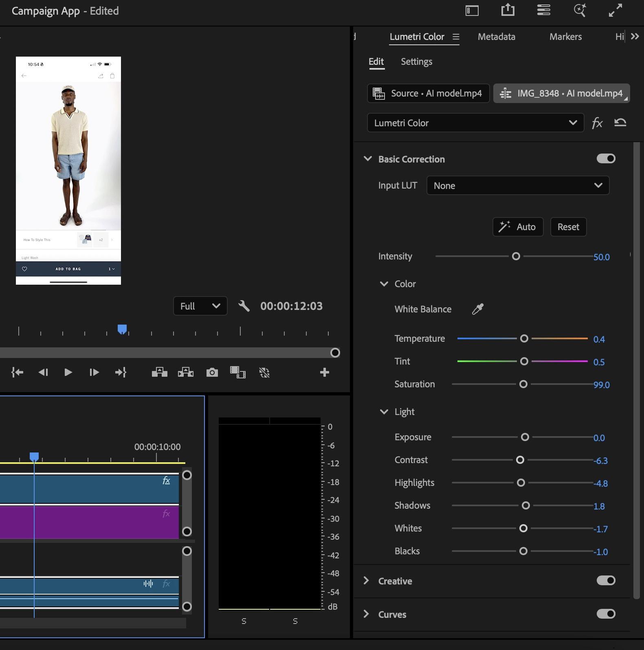Reset the Lumetri Color effect with the undo arrow
The image size is (644, 650).
[620, 123]
